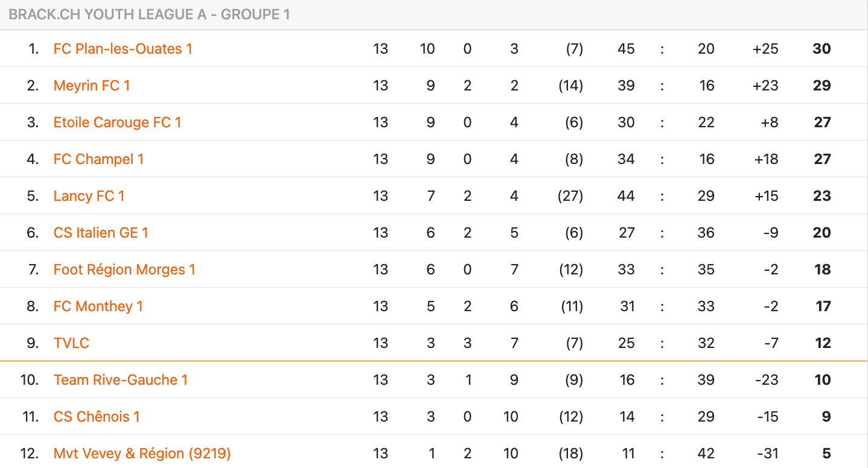Click Mvt Vevey's -31 goal difference

point(767,454)
